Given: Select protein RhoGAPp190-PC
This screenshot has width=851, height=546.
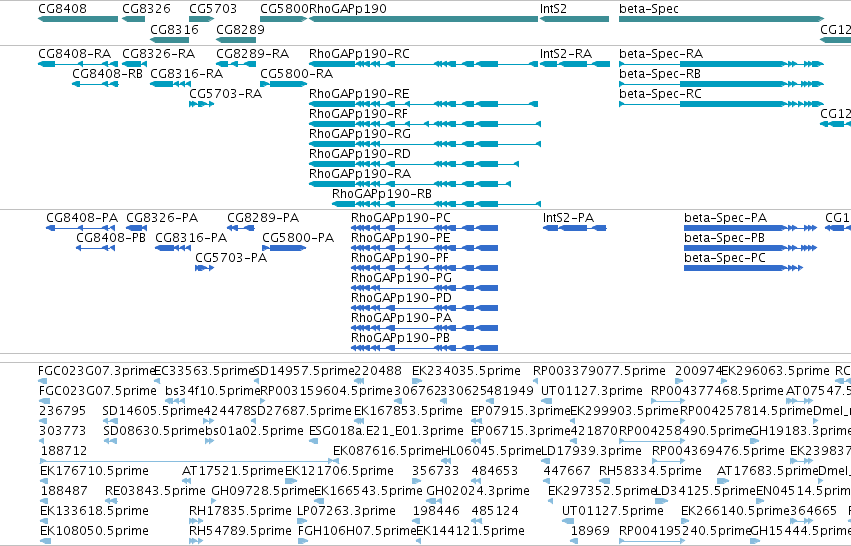Looking at the screenshot, I should 424,228.
